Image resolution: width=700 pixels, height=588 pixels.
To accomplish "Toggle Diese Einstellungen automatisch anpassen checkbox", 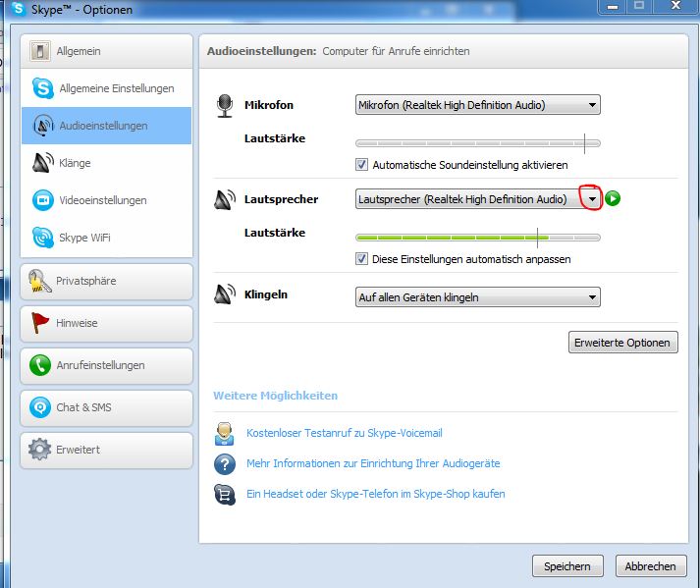I will coord(361,259).
